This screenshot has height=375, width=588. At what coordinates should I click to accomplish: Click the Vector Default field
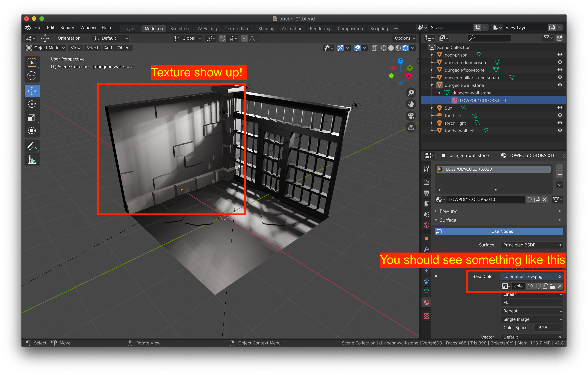pos(532,337)
